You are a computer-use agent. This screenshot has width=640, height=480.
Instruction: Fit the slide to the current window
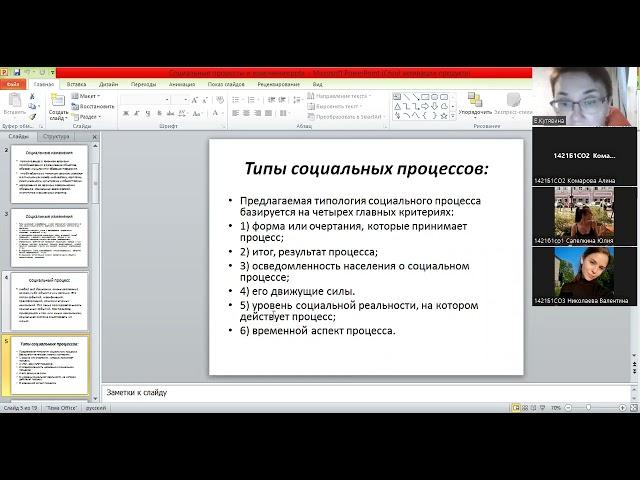pos(634,408)
